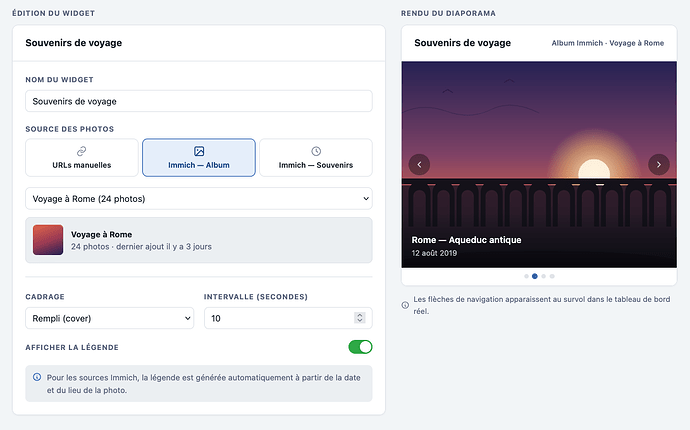The height and width of the screenshot is (430, 690).
Task: Click the info icon beside legend note
Action: click(37, 377)
